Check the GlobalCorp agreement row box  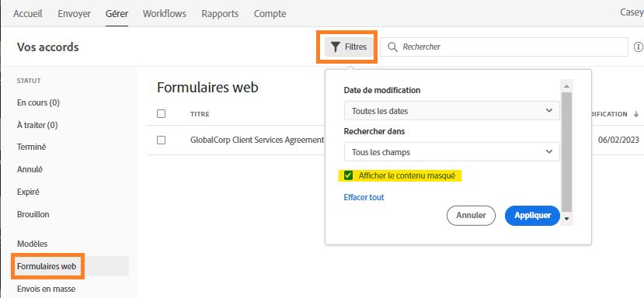pyautogui.click(x=161, y=140)
